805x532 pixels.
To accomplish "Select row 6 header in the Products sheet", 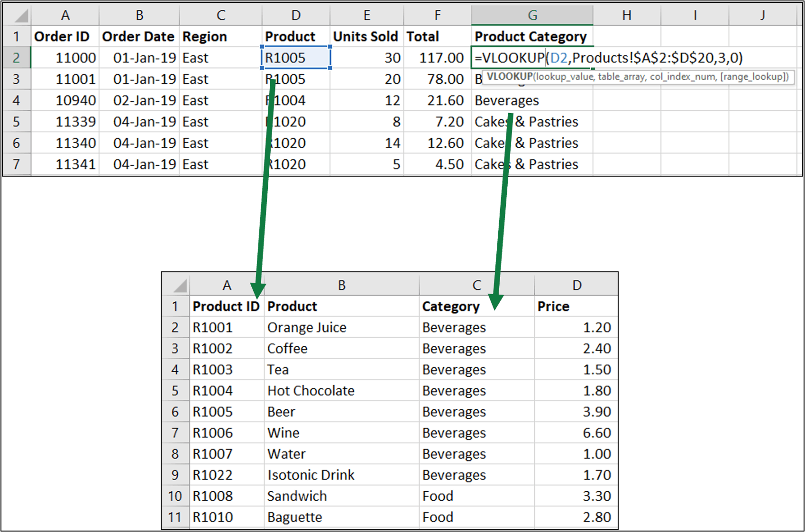I will pos(175,412).
